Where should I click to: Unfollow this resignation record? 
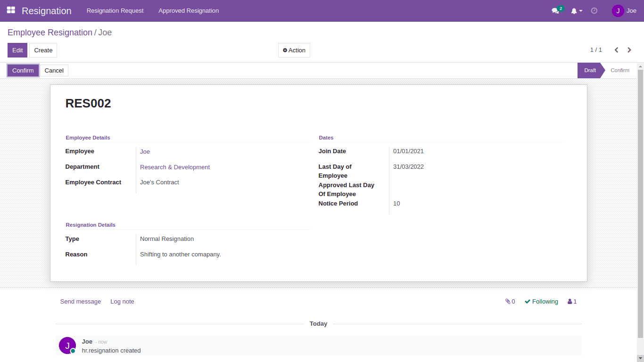tap(541, 301)
